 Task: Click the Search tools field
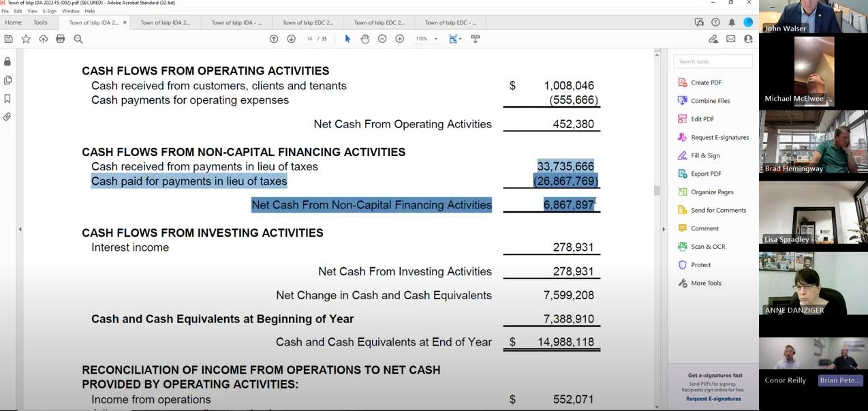(713, 61)
